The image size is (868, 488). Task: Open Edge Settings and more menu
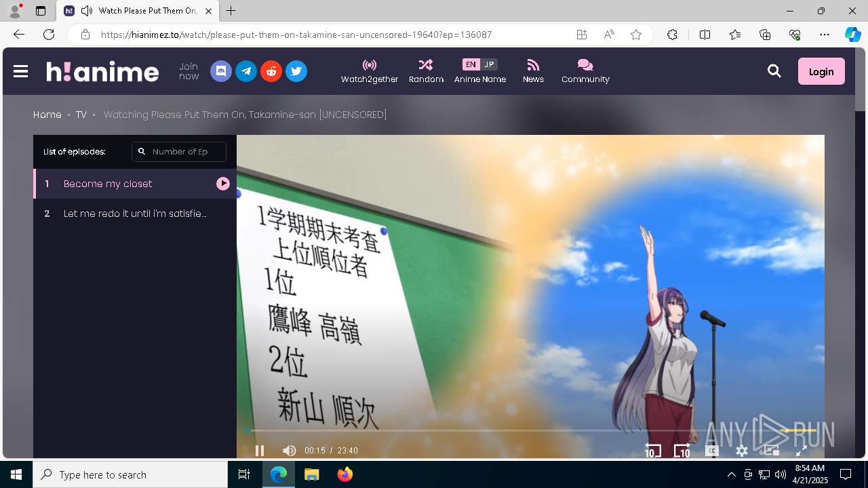[825, 35]
